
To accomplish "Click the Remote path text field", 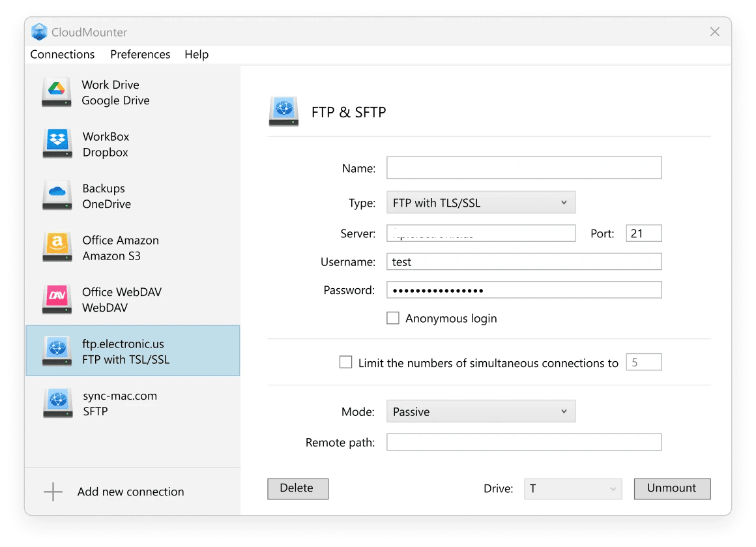I will tap(523, 442).
